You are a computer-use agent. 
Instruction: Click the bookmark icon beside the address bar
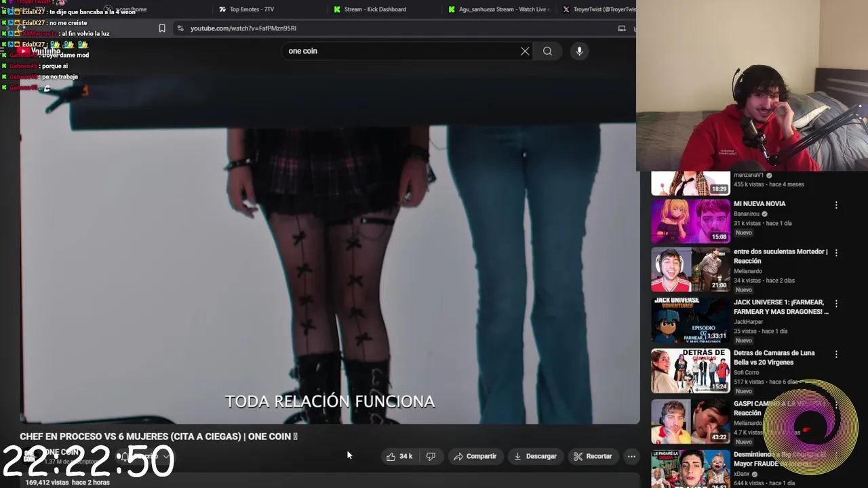162,28
